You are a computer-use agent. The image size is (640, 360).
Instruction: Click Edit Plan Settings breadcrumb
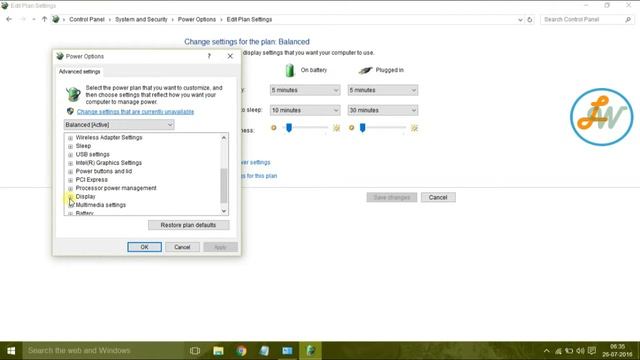pos(249,19)
